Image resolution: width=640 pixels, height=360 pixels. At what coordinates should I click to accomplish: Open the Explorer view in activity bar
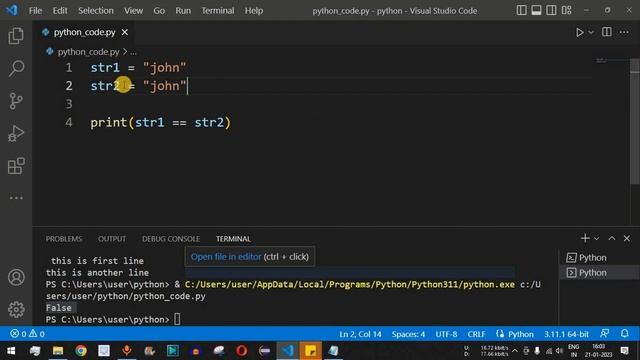[16, 36]
